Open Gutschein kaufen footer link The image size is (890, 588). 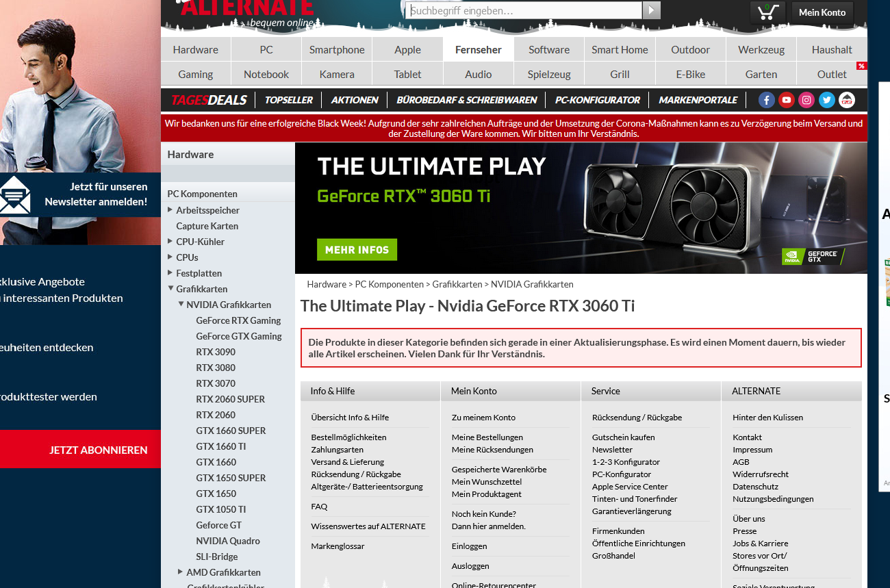pos(624,437)
